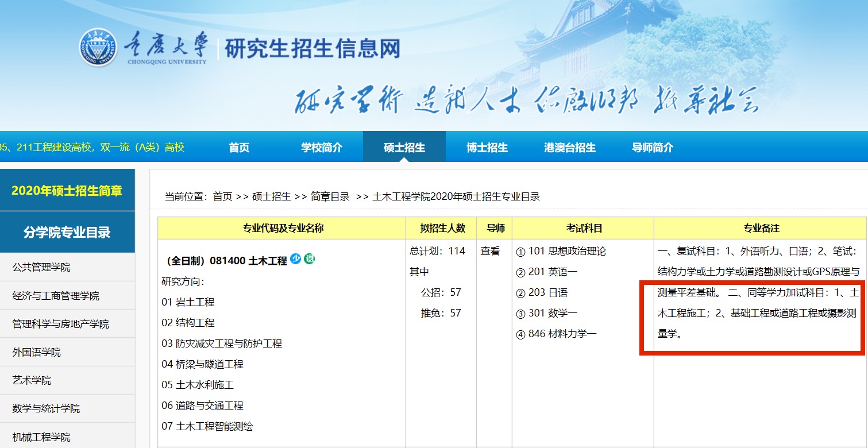Click the 拟招生人数 column header
The height and width of the screenshot is (448, 868).
coord(442,228)
